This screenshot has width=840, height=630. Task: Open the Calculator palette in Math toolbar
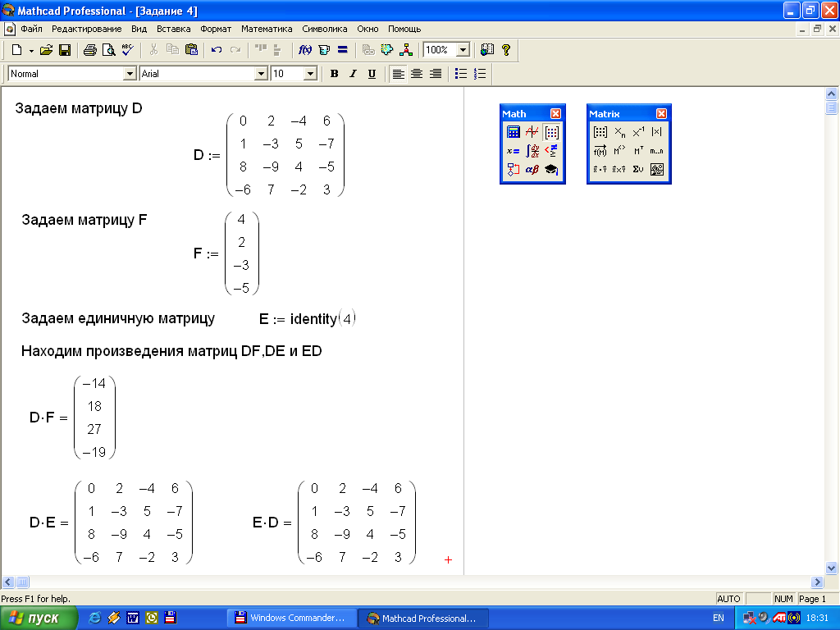514,132
